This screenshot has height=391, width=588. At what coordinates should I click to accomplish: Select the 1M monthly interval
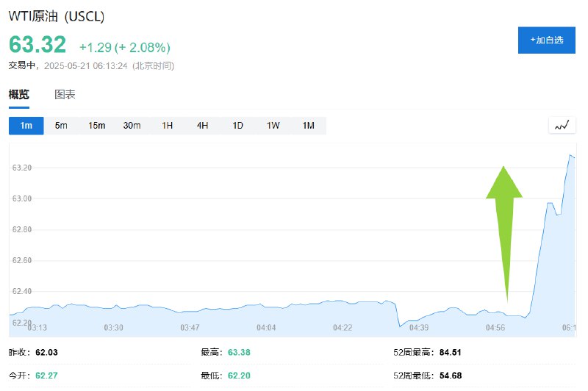(308, 126)
